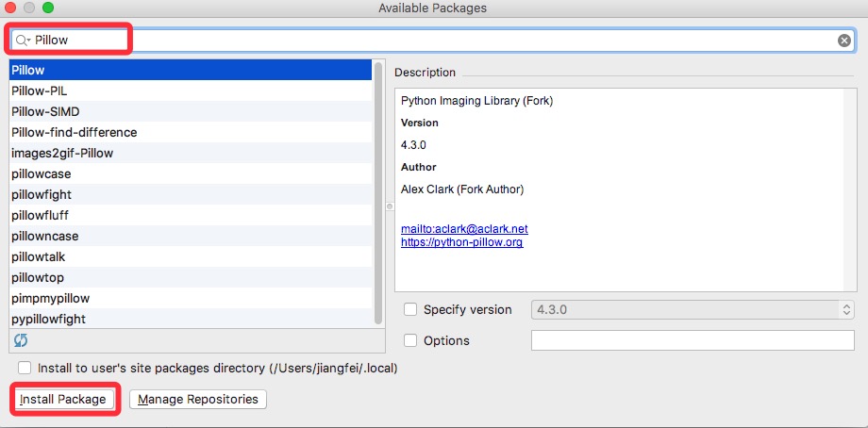Reload the package list with the refresh icon
This screenshot has width=868, height=428.
tap(21, 340)
